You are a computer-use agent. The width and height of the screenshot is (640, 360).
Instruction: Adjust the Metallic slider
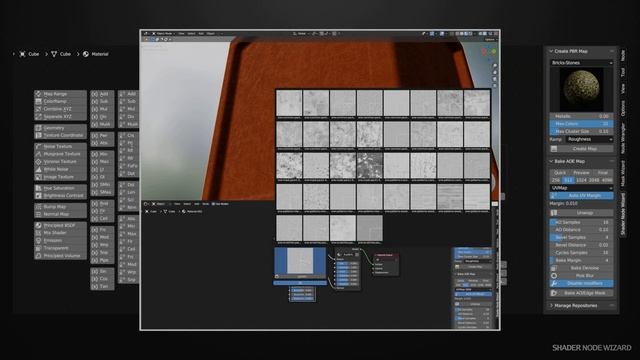tap(581, 116)
